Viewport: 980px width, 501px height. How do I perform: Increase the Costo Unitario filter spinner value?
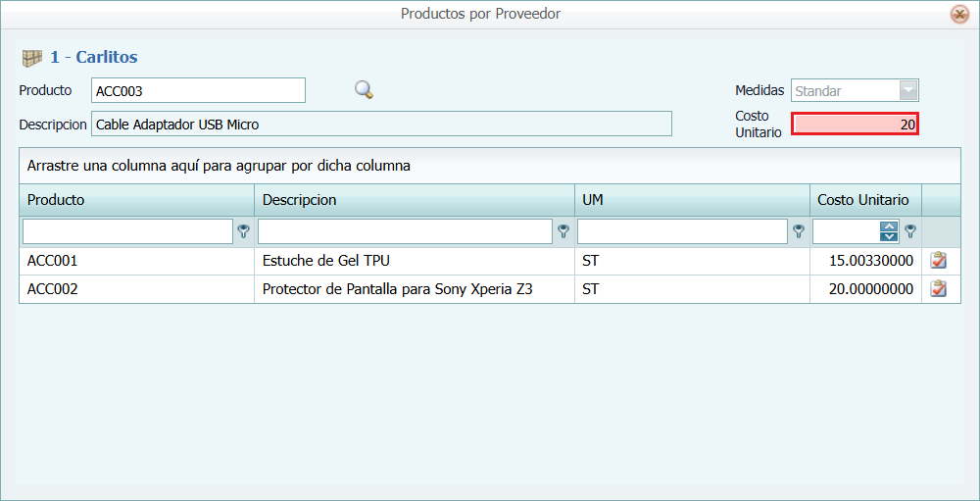[889, 226]
